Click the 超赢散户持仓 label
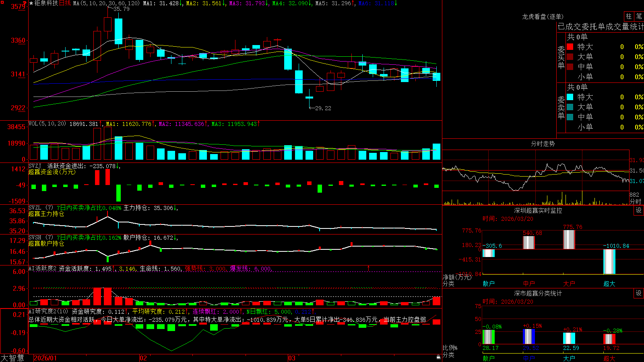644x362 pixels. (46, 243)
